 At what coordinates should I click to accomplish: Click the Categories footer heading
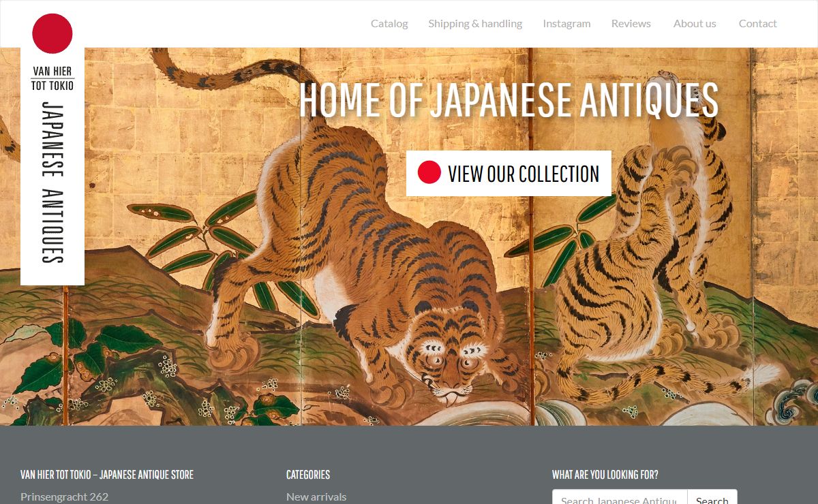tap(308, 475)
